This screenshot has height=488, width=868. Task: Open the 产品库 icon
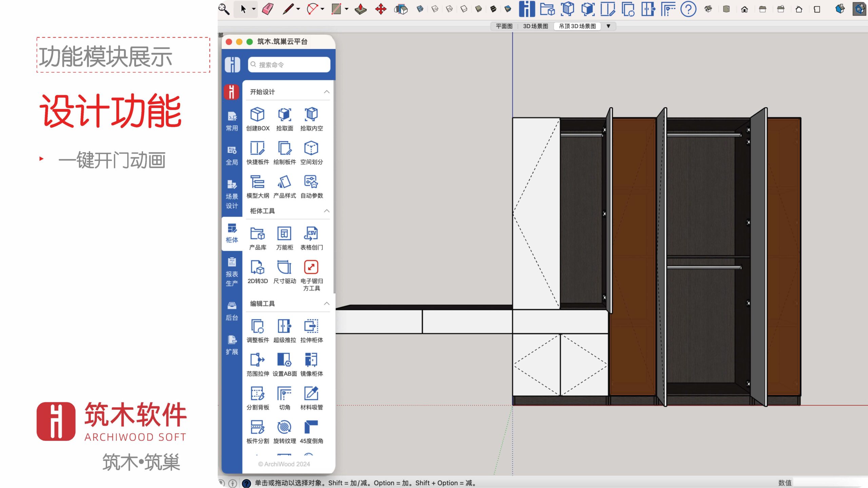[x=257, y=234]
